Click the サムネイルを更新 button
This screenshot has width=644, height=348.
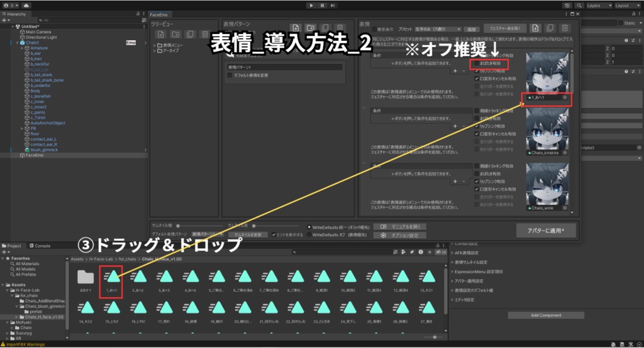(248, 235)
